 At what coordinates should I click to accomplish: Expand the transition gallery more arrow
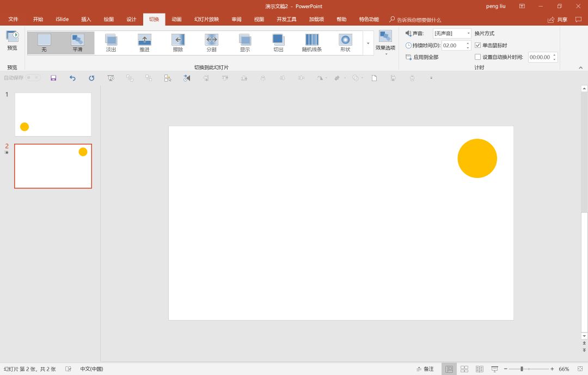pyautogui.click(x=368, y=43)
